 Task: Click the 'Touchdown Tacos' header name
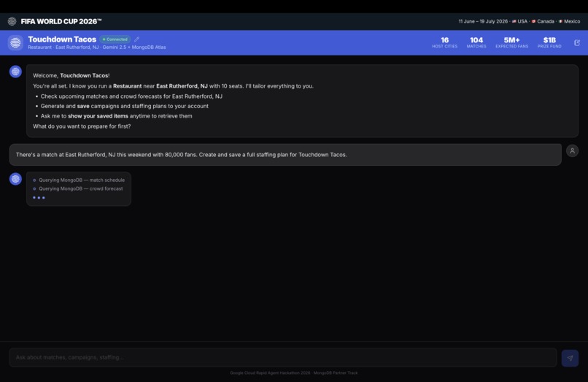62,39
